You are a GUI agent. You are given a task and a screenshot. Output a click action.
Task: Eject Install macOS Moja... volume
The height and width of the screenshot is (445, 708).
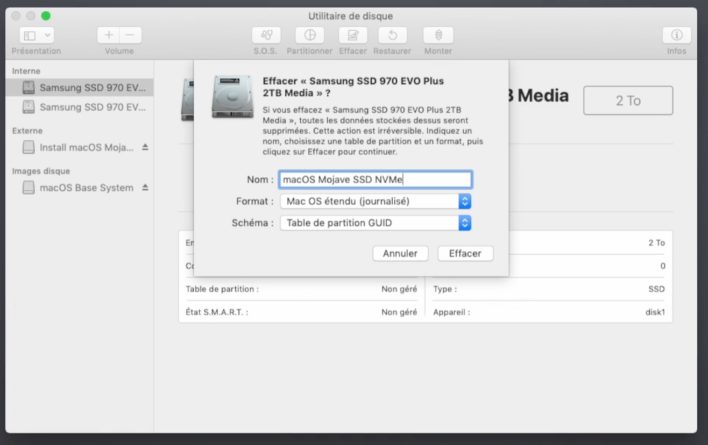click(x=145, y=147)
